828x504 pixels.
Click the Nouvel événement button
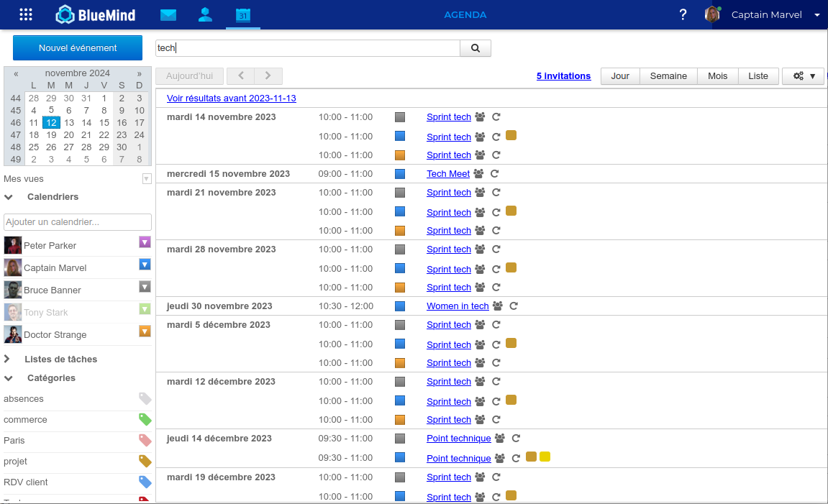78,48
